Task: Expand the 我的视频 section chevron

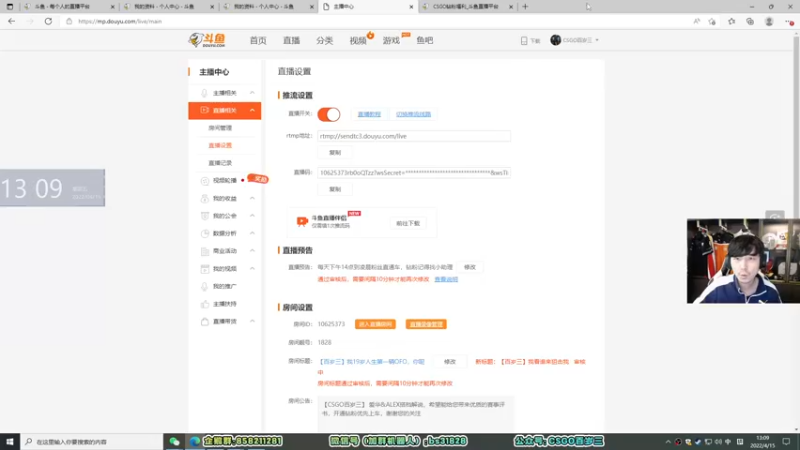Action: pyautogui.click(x=252, y=268)
